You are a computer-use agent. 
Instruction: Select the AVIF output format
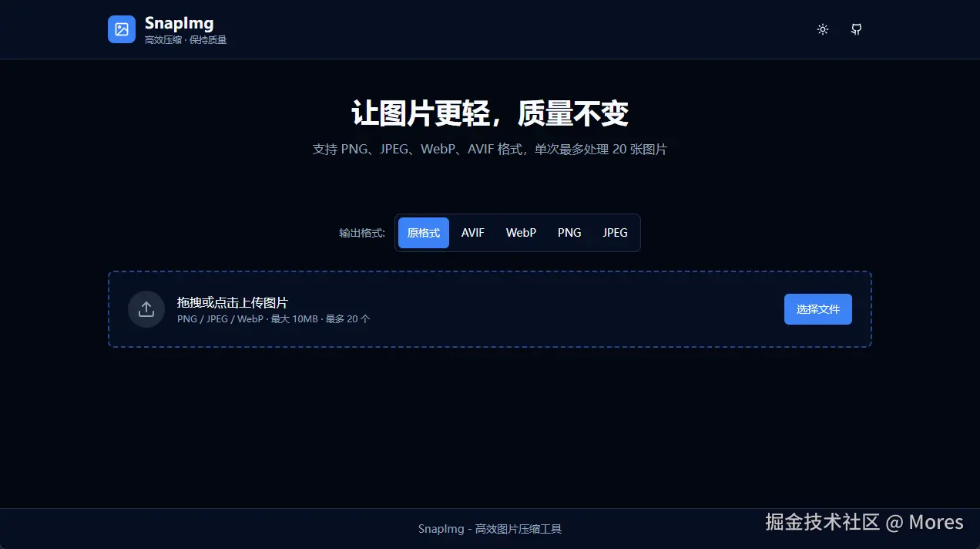tap(473, 233)
